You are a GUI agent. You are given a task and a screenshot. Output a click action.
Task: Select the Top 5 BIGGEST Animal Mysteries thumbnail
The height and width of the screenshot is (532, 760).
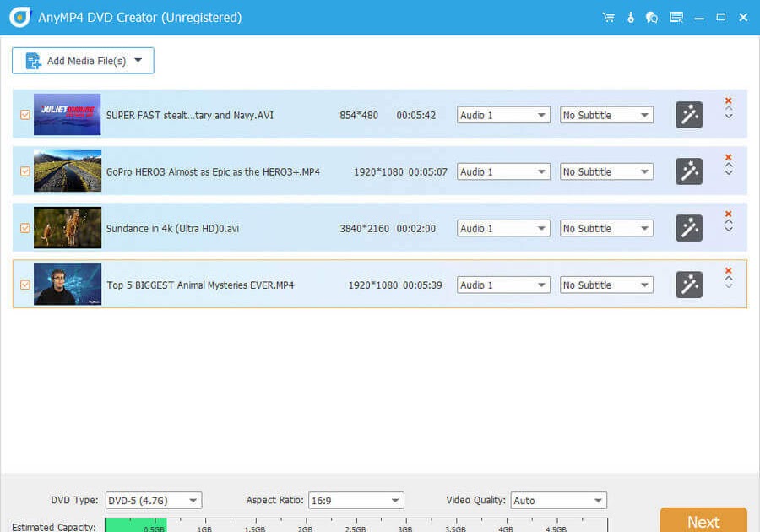[68, 285]
